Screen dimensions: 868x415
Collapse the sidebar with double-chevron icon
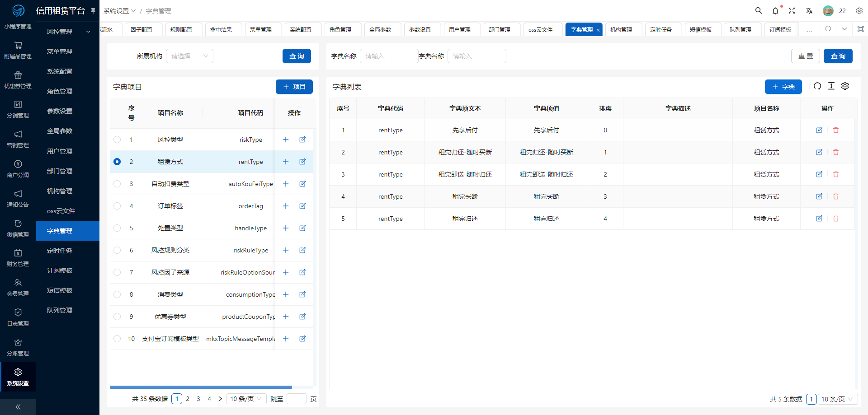[x=18, y=407]
